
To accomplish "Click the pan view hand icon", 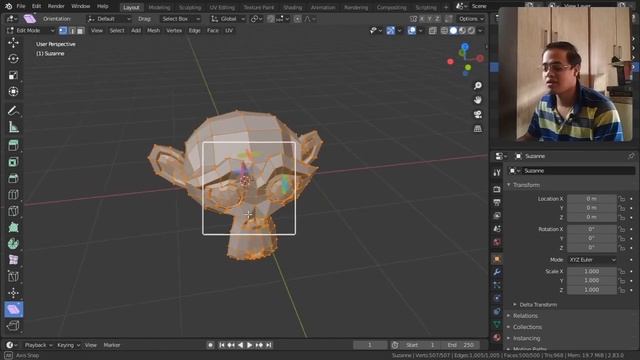I will 478,100.
